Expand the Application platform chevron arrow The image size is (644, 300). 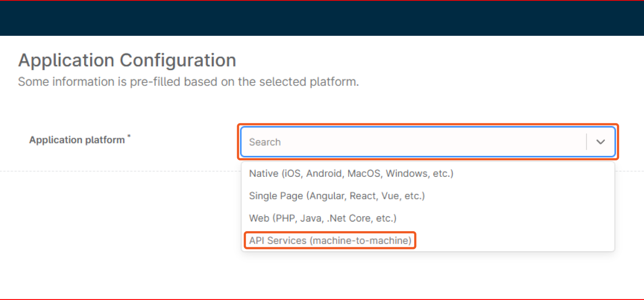(600, 142)
